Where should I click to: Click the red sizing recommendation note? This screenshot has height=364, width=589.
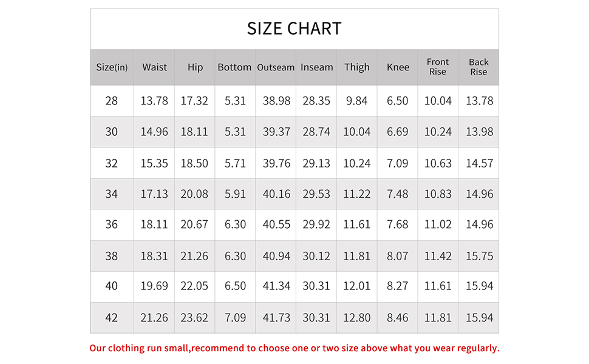pos(294,348)
